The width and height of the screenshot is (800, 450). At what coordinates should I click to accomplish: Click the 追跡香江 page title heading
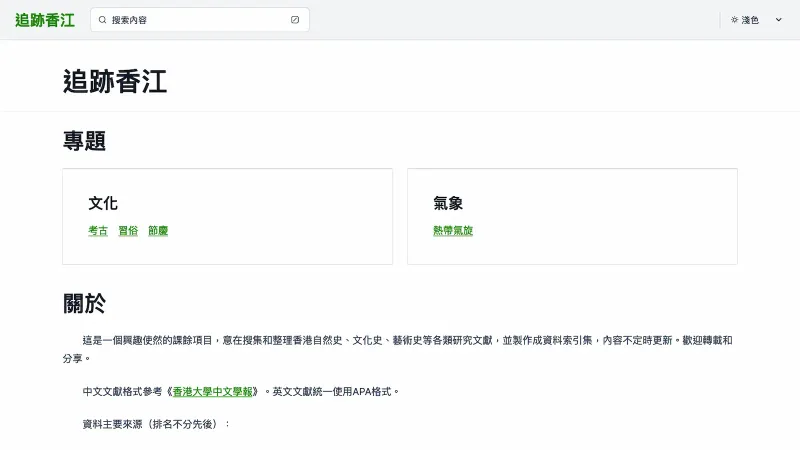coord(114,82)
